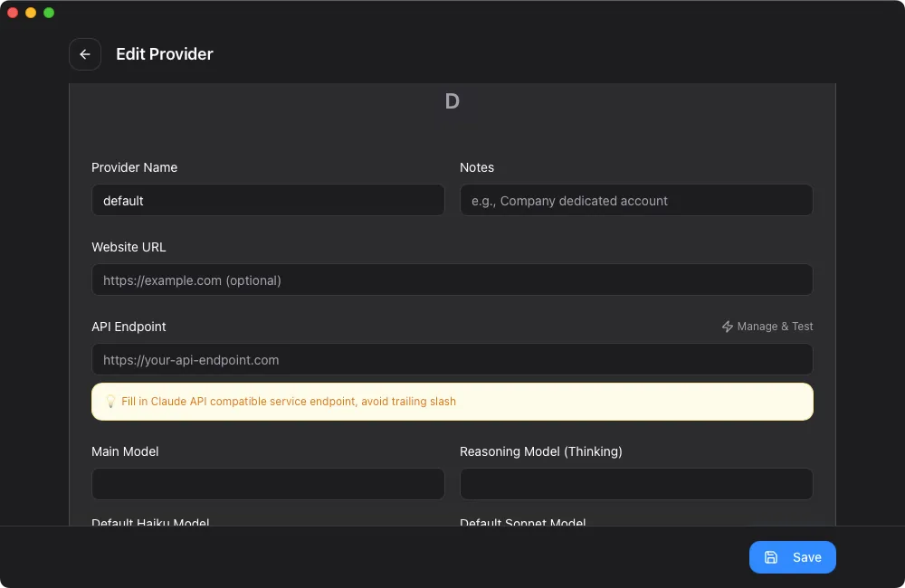The image size is (905, 588).
Task: Select the Website URL input field
Action: click(452, 280)
